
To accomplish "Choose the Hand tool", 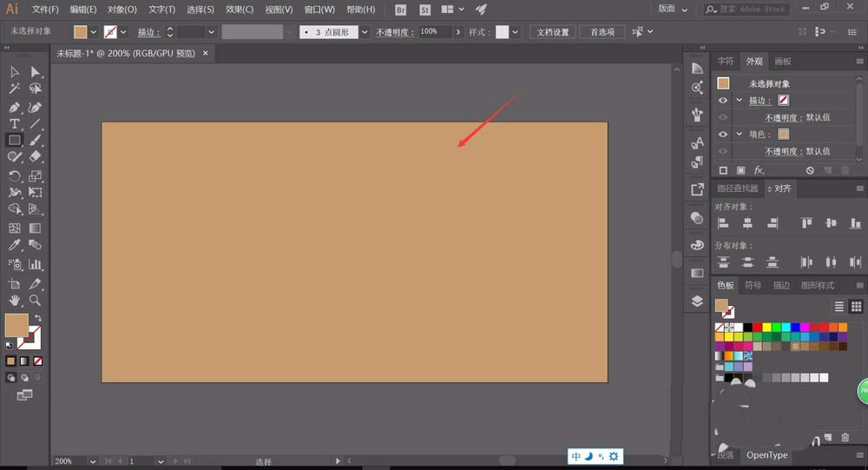I will click(15, 300).
